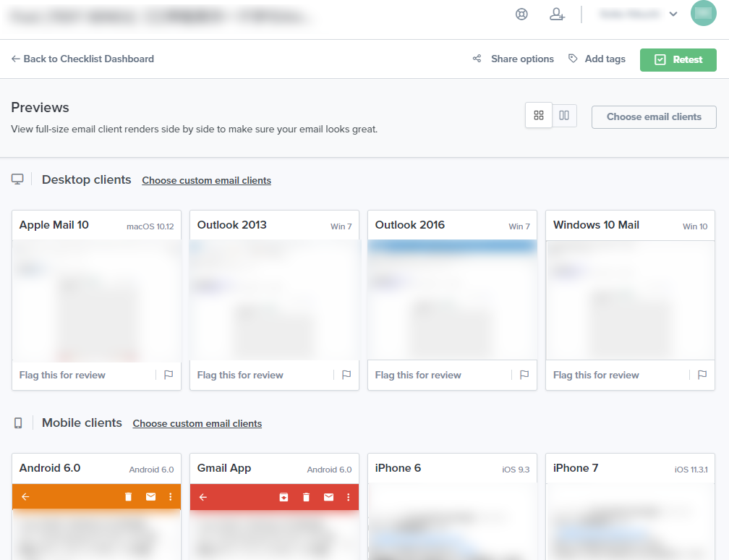Open overflow menu in Android 6.0 preview
Viewport: 729px width, 560px height.
(x=171, y=497)
